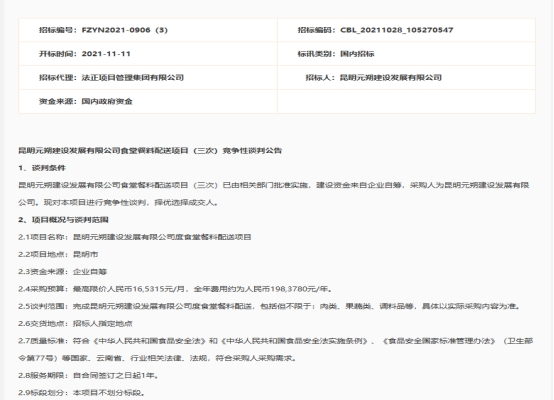Viewport: 554px width, 400px height.
Task: Click the 国内招标 category value
Action: click(357, 54)
